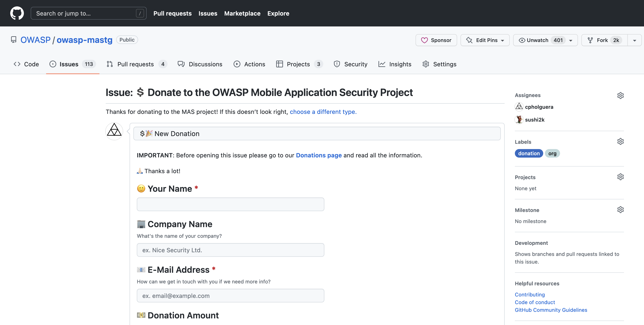
Task: Click choose a different type link
Action: (323, 112)
